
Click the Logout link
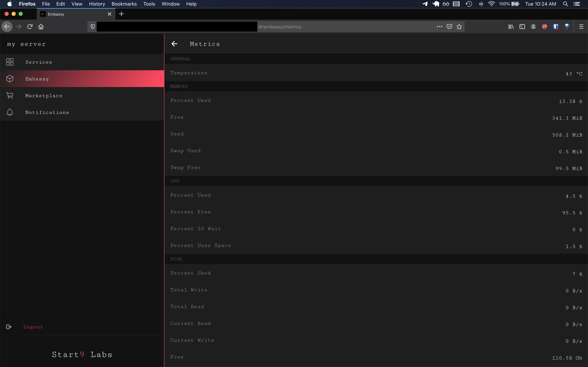click(x=33, y=327)
